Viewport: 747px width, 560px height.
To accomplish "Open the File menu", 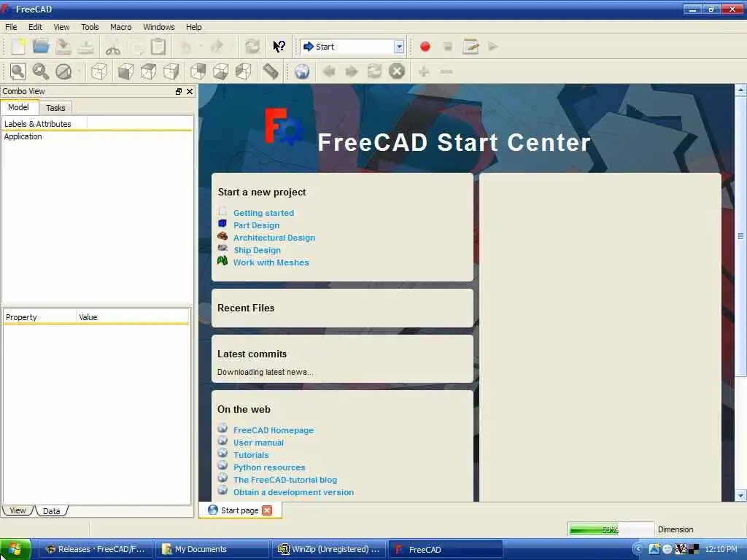I will 11,27.
